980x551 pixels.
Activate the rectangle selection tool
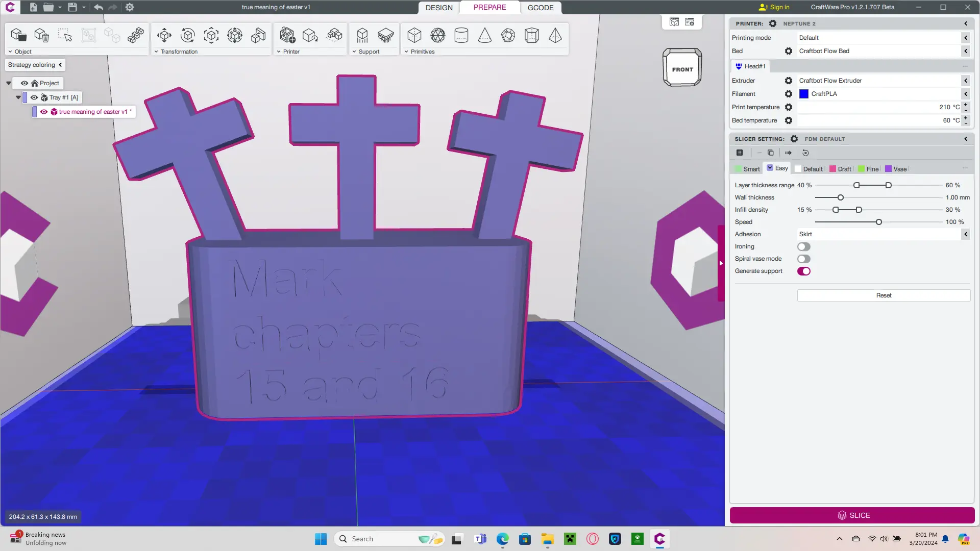pos(65,35)
